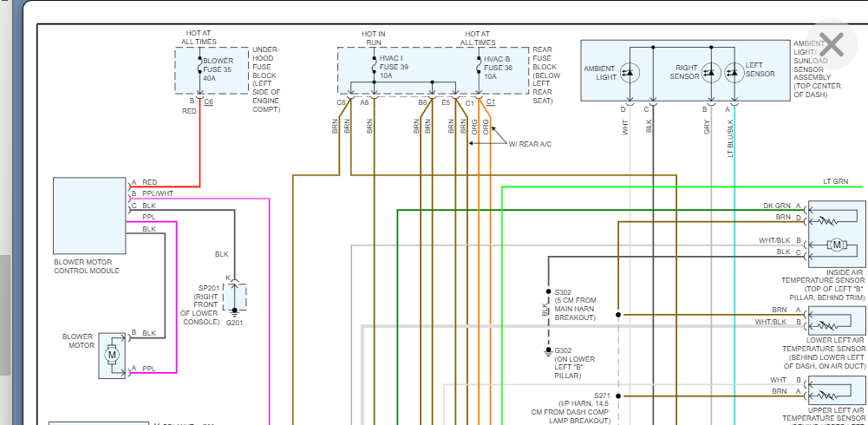Click the upper left air temperature sensor box
This screenshot has width=868, height=425.
click(835, 386)
